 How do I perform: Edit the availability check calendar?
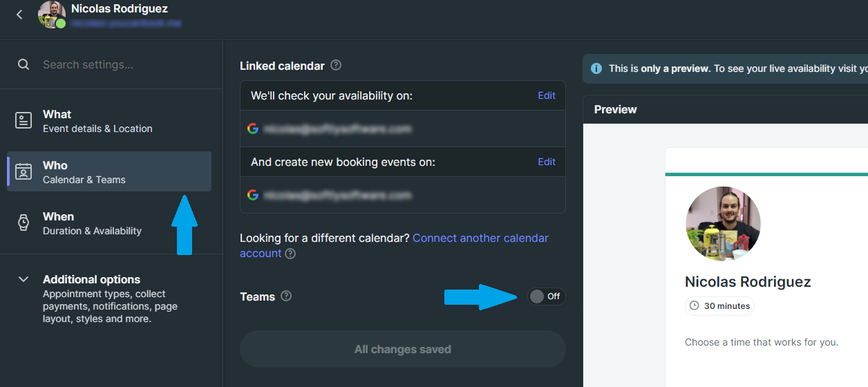[547, 95]
